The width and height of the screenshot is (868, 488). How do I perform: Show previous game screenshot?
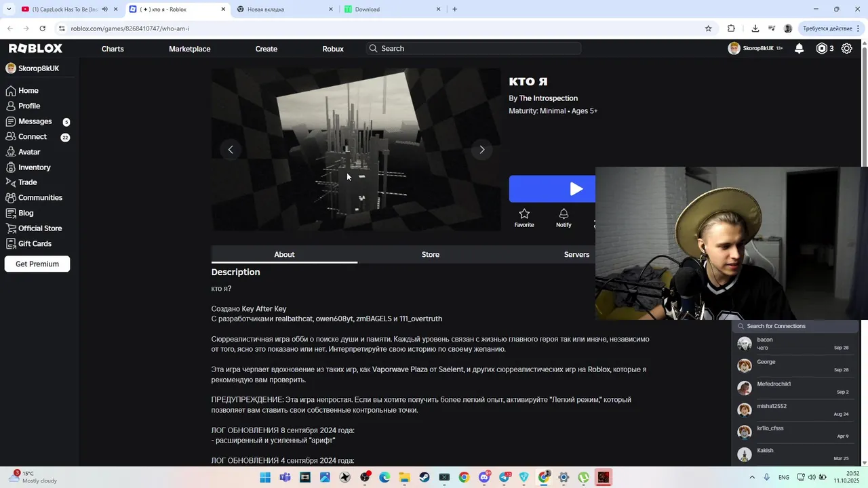click(231, 150)
